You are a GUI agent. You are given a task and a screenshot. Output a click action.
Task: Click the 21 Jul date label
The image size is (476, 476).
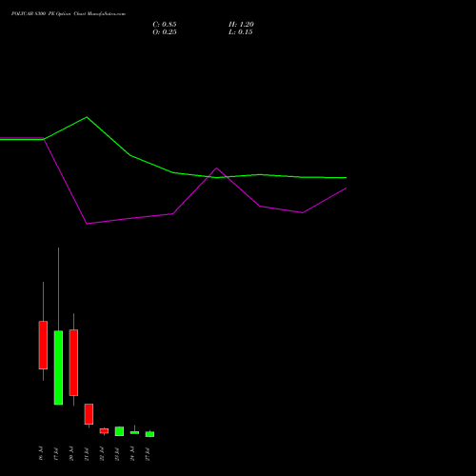pyautogui.click(x=87, y=453)
